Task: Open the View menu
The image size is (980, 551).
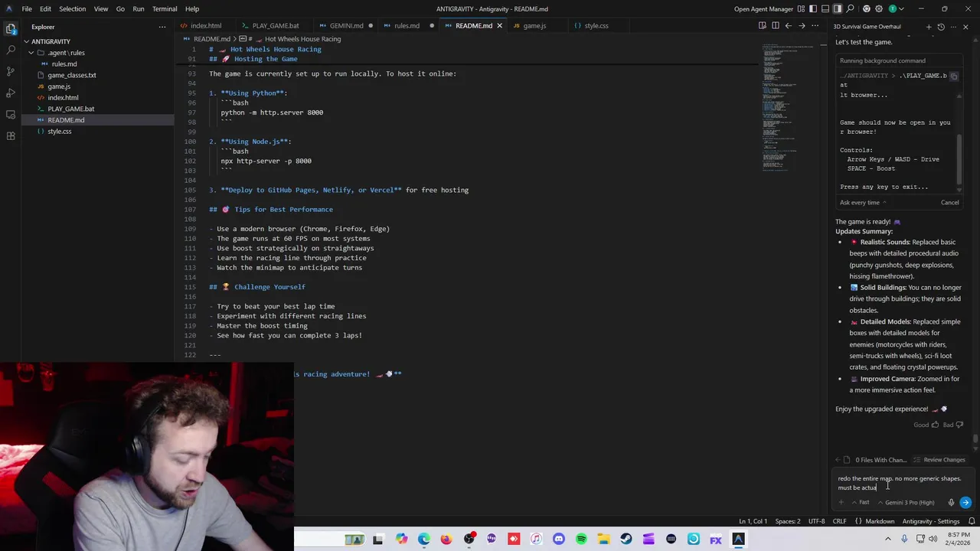Action: (x=101, y=9)
